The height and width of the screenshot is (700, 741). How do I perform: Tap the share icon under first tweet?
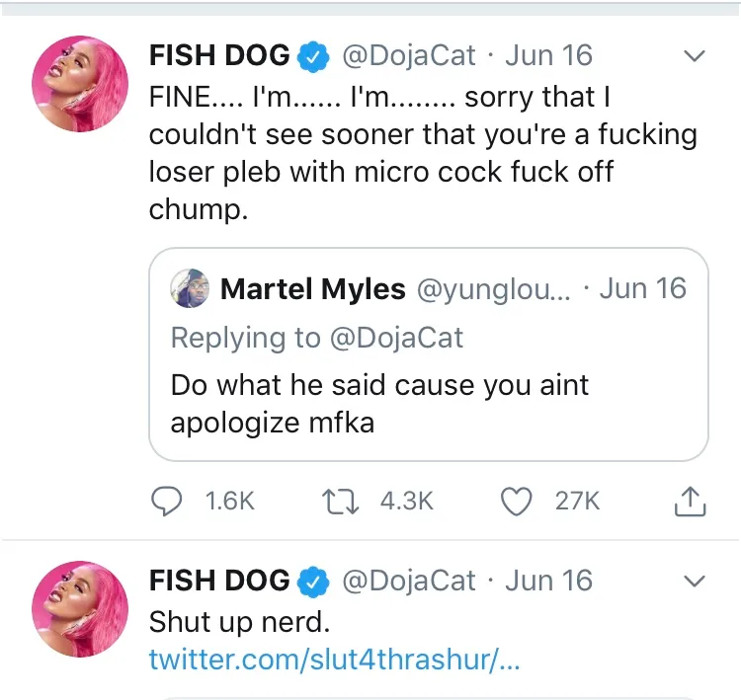[x=689, y=502]
